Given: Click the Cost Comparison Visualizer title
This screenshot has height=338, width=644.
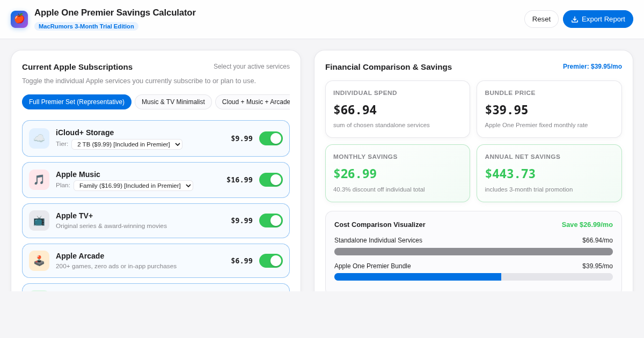Looking at the screenshot, I should coord(380,225).
